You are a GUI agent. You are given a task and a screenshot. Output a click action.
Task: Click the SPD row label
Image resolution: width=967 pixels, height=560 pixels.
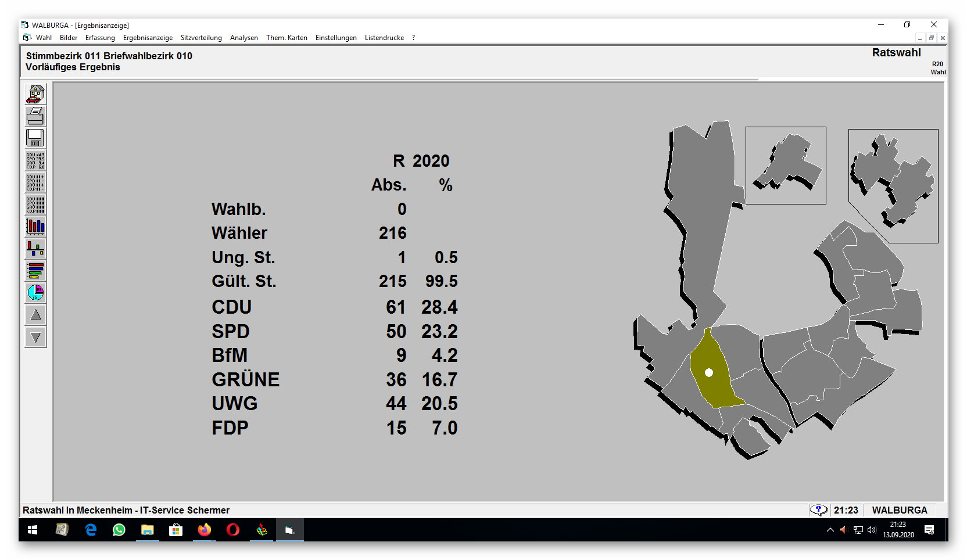pyautogui.click(x=230, y=332)
